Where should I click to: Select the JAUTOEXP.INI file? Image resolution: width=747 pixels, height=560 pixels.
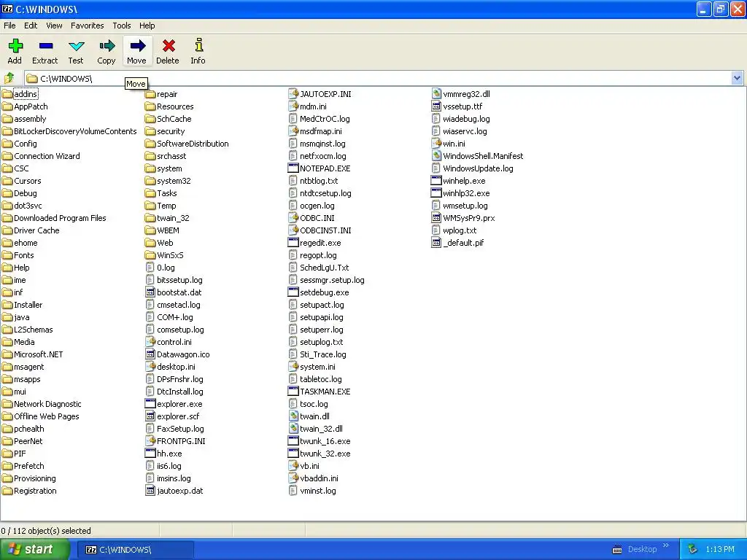(320, 94)
